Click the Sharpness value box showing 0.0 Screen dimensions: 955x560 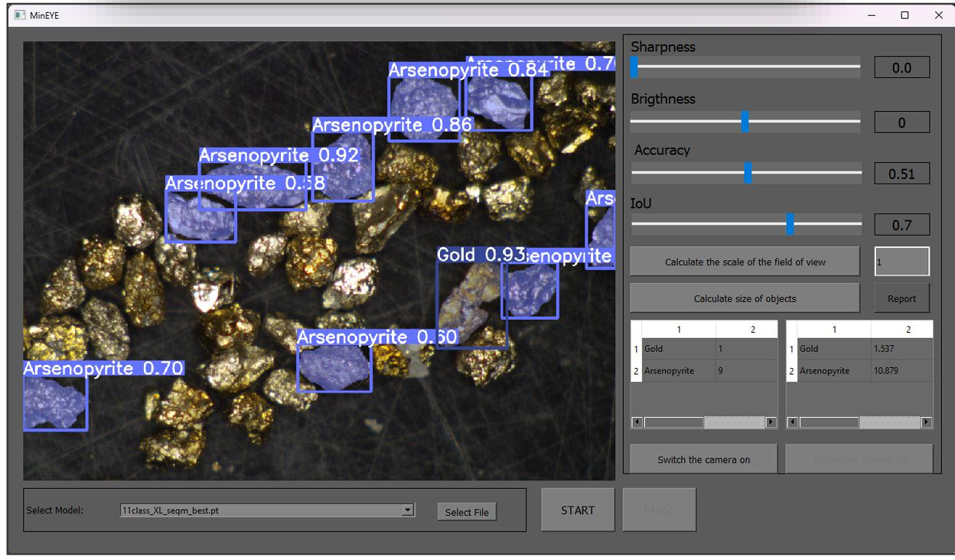coord(901,68)
